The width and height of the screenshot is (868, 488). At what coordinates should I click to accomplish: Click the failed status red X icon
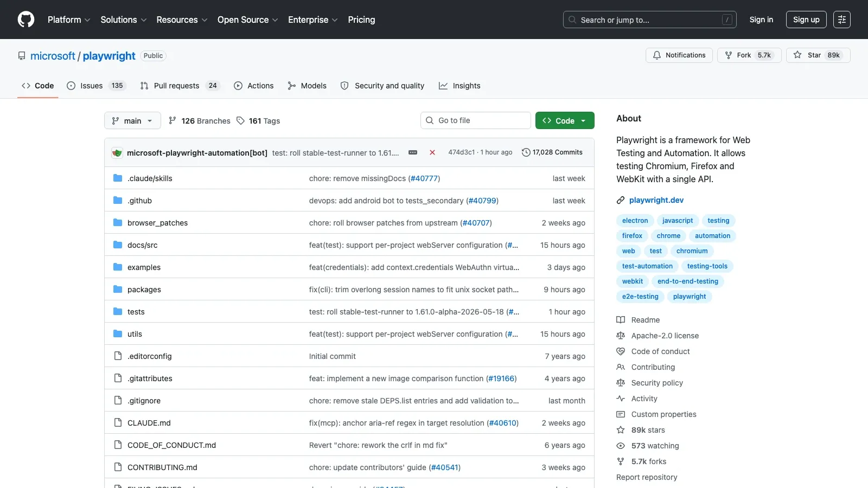point(432,152)
